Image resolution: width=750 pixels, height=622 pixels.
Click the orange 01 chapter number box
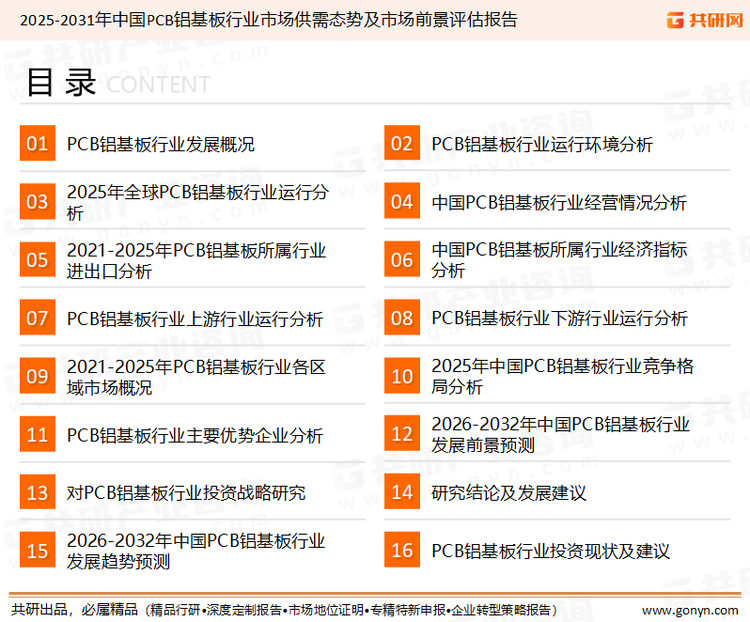click(x=37, y=143)
